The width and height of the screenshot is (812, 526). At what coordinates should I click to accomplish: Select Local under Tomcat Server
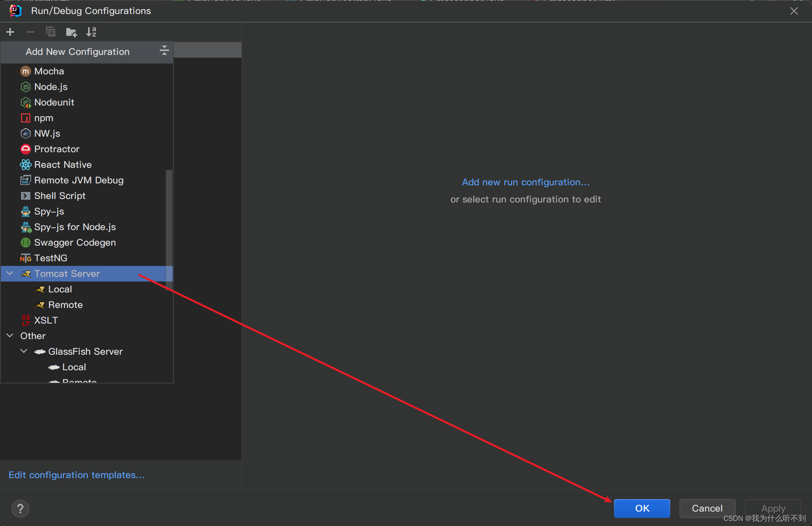[x=60, y=289]
